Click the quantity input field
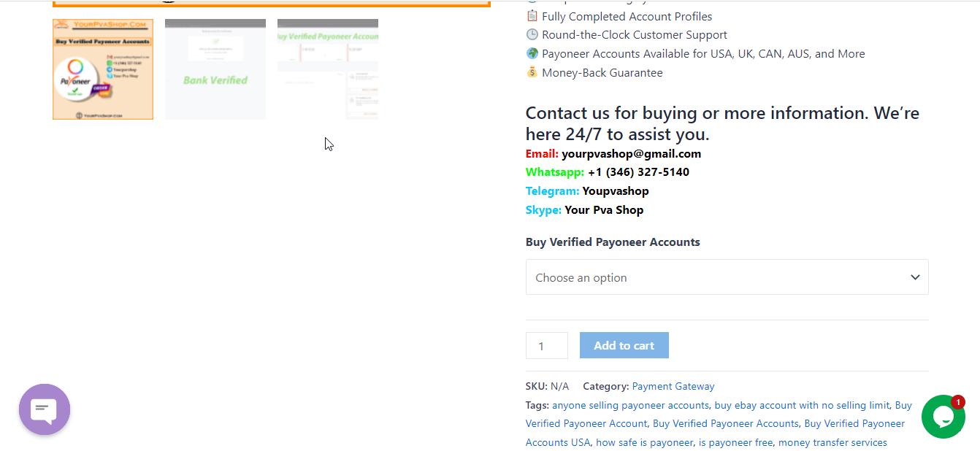Screen dimensions: 980x451 point(546,346)
